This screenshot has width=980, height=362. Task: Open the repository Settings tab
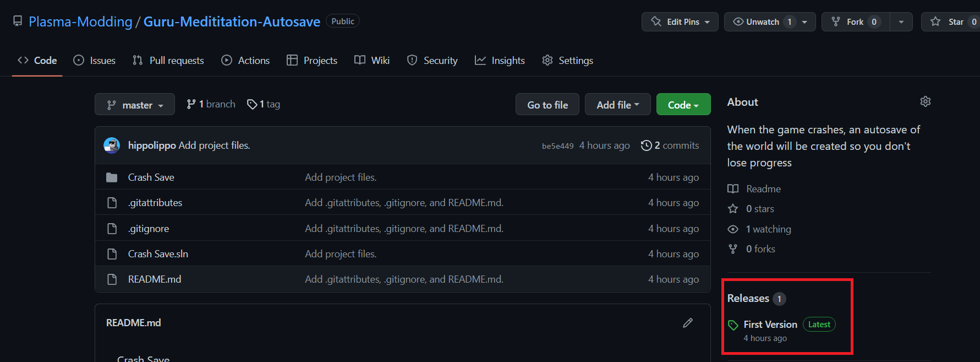click(568, 60)
